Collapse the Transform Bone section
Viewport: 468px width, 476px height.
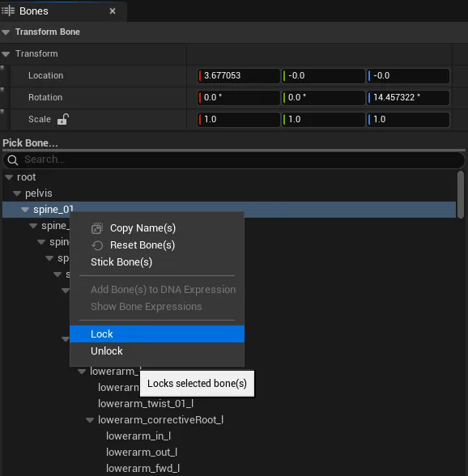[x=6, y=32]
